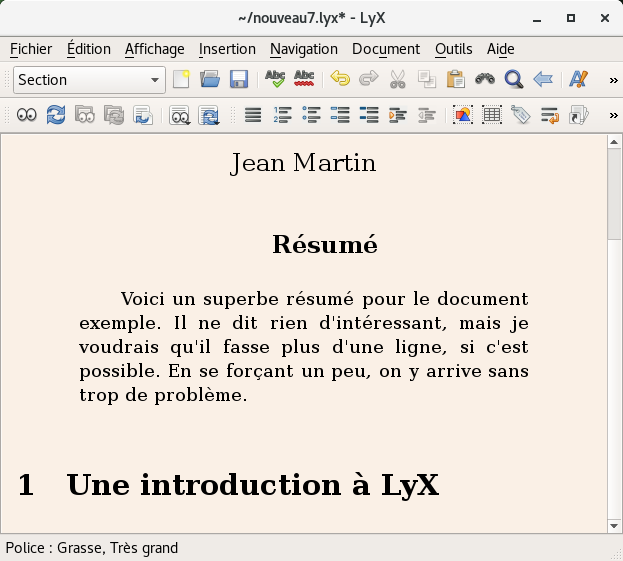Click the Résumé heading

[x=325, y=244]
